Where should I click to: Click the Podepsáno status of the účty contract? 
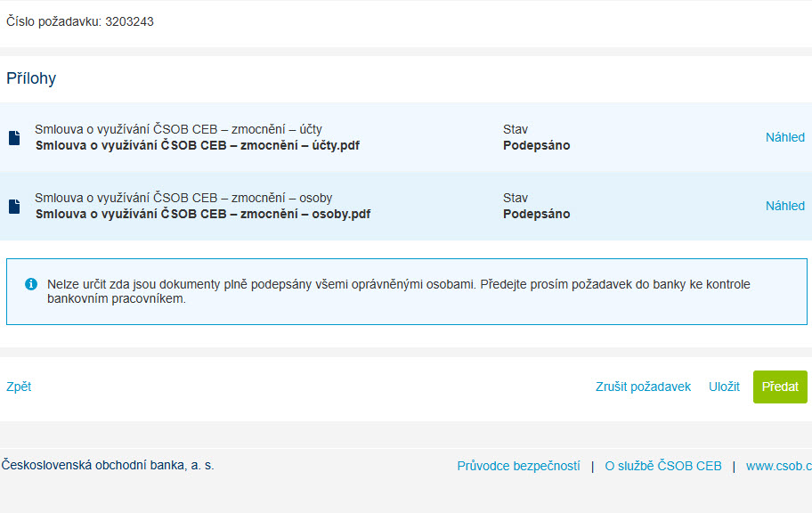coord(537,145)
